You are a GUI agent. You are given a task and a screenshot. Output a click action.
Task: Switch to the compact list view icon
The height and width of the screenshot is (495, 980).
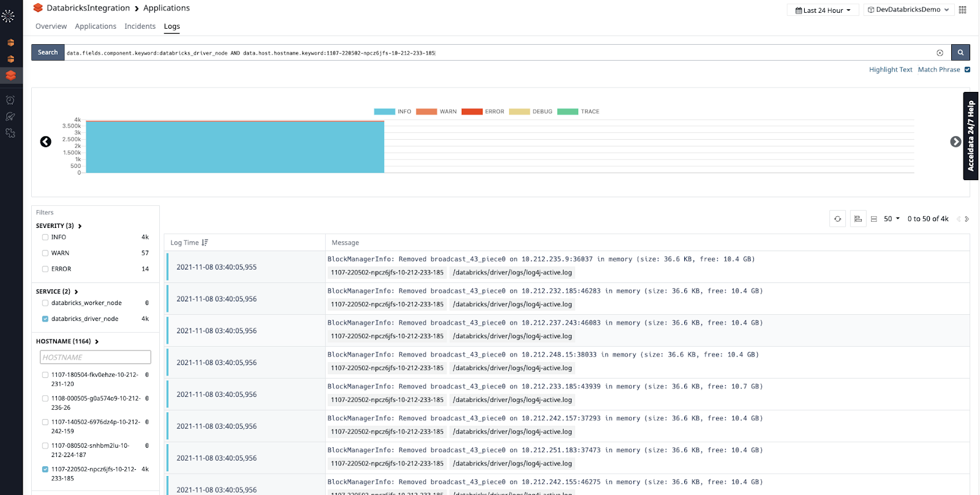(x=874, y=219)
